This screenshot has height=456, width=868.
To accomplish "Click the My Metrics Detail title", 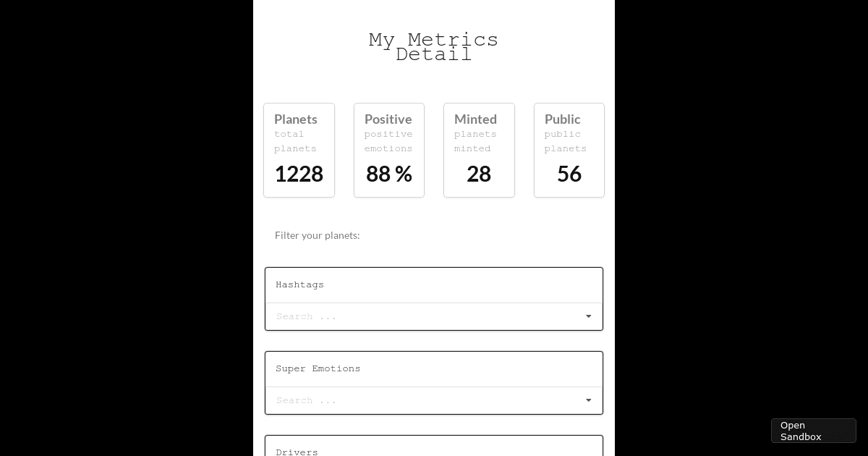I will point(433,46).
